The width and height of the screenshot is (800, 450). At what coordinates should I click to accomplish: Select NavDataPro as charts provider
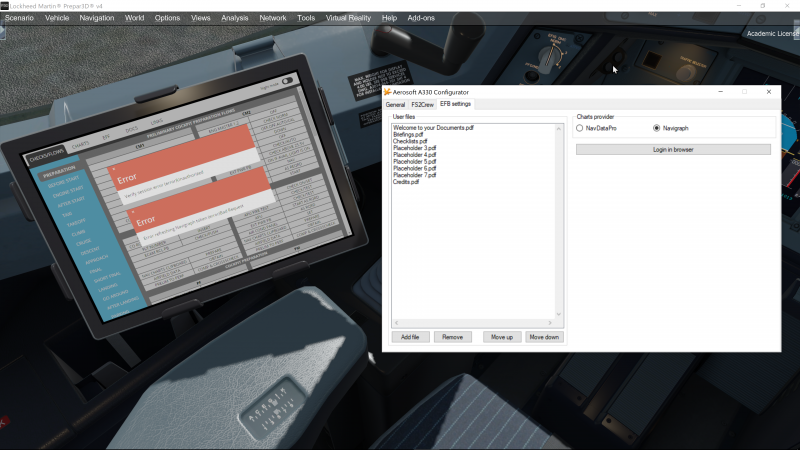580,128
